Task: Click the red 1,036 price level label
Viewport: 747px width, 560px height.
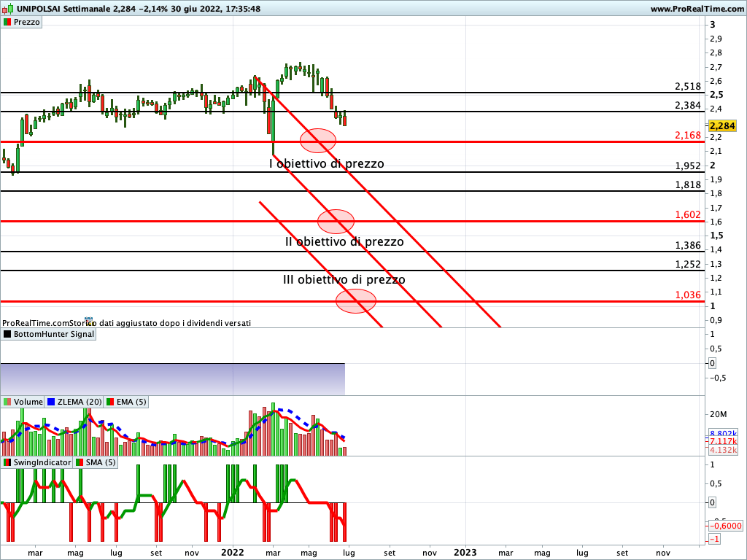Action: point(688,295)
